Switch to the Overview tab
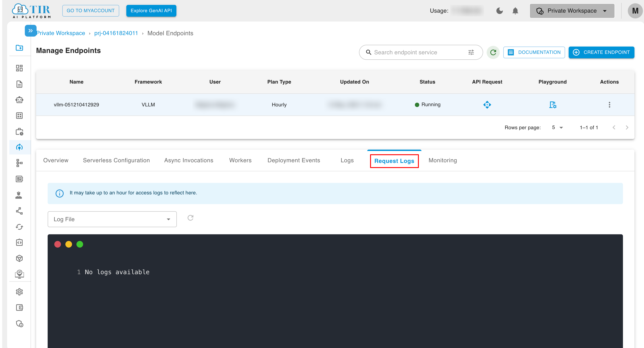Viewport: 644px width, 348px height. pos(56,160)
